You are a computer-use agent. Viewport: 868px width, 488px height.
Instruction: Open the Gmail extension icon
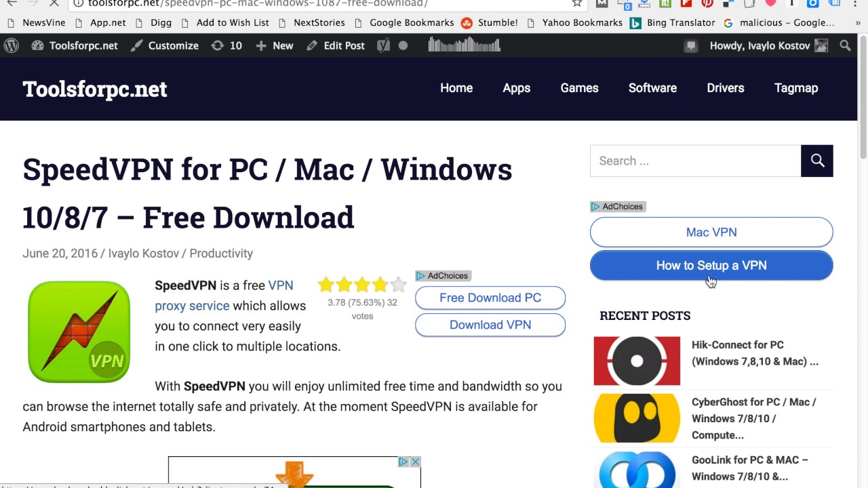(601, 3)
